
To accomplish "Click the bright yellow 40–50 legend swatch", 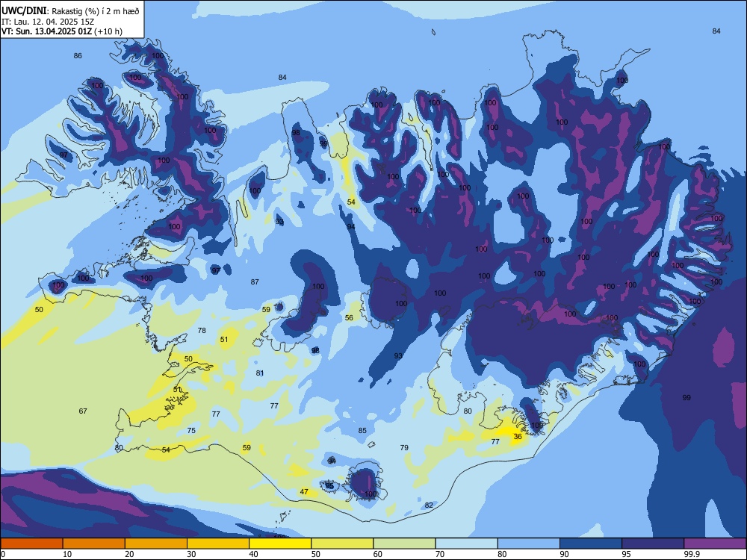I will (280, 544).
